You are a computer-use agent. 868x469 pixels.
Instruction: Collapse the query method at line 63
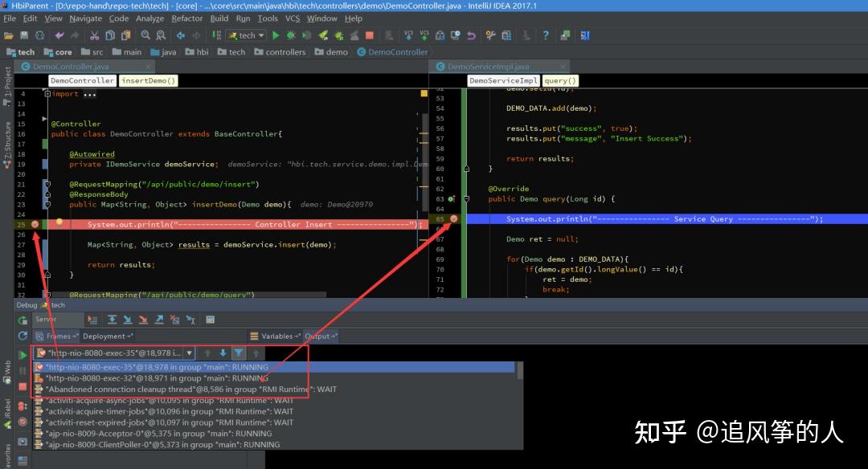(x=466, y=199)
